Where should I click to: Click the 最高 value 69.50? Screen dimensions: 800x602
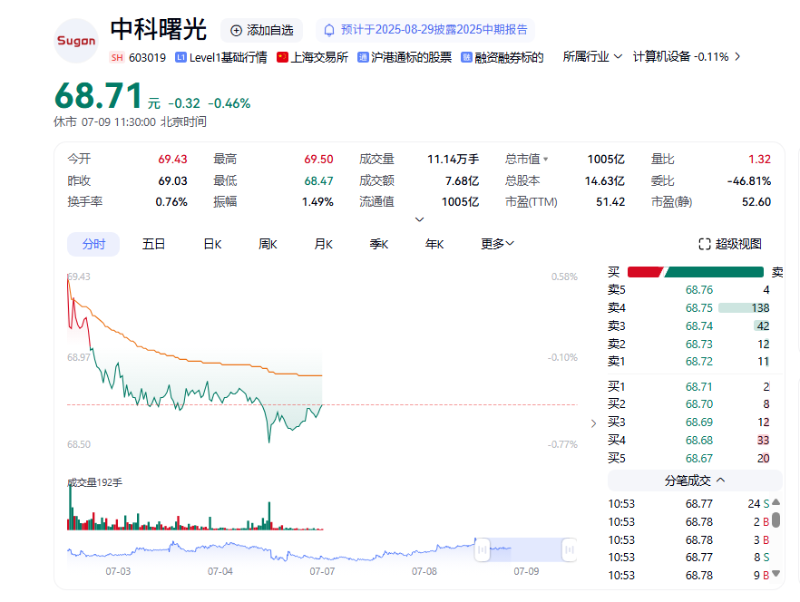tap(318, 160)
